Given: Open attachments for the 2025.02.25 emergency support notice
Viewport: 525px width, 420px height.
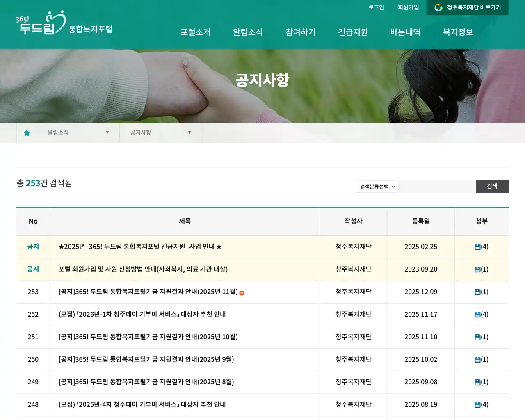Looking at the screenshot, I should coord(477,247).
